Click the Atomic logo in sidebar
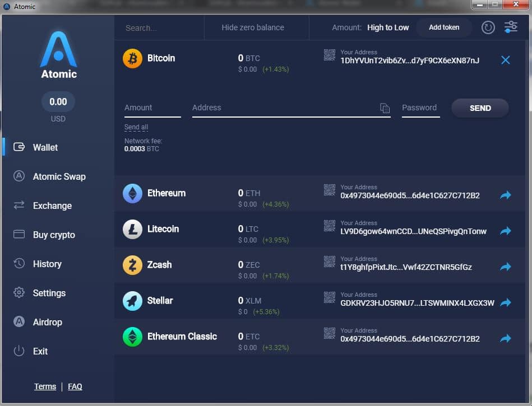This screenshot has width=532, height=406. coord(59,55)
